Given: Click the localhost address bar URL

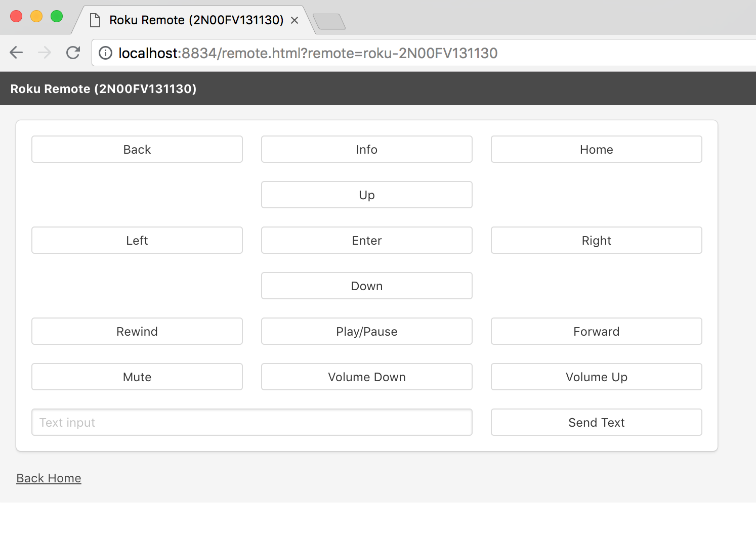Looking at the screenshot, I should pos(308,53).
